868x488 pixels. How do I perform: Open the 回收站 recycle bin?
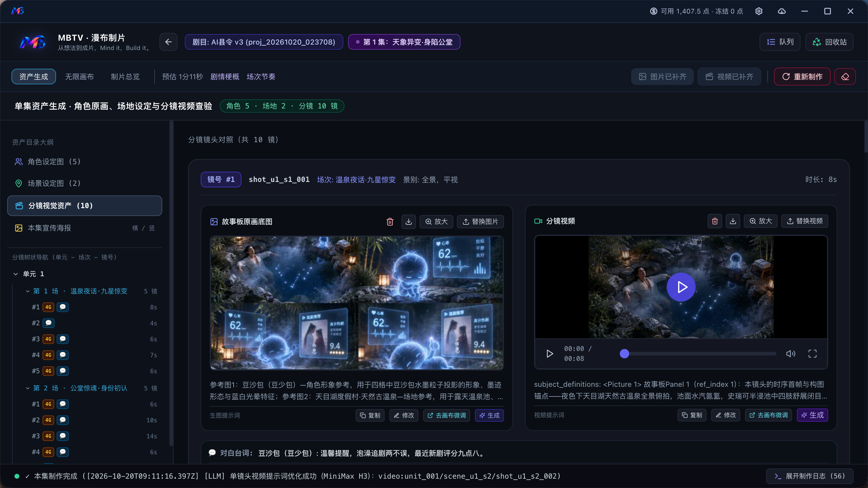[x=829, y=42]
